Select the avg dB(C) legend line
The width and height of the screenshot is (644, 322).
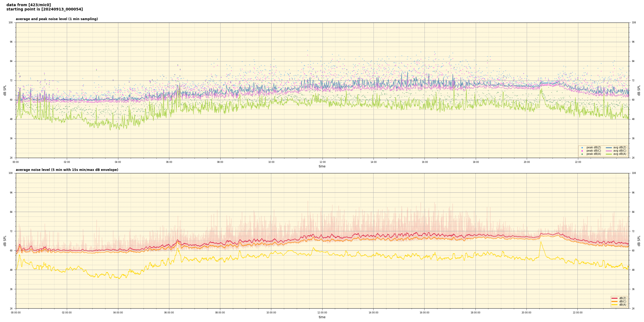609,151
